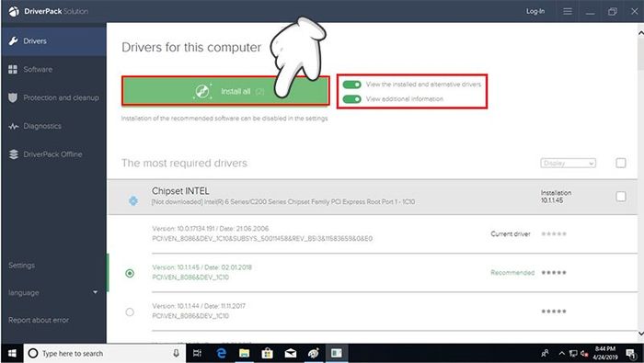Show hidden system tray icons chevron
Image resolution: width=644 pixels, height=363 pixels.
(x=561, y=353)
